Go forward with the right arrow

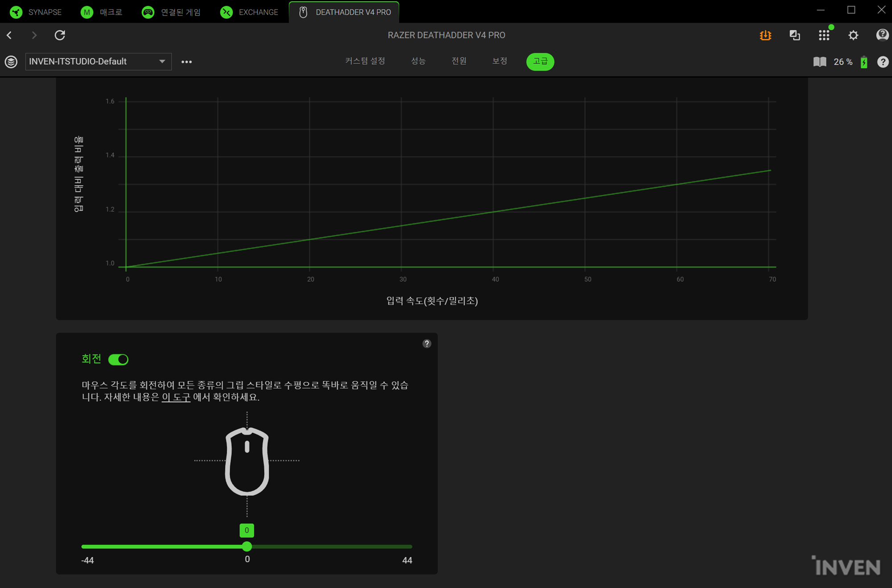[34, 35]
